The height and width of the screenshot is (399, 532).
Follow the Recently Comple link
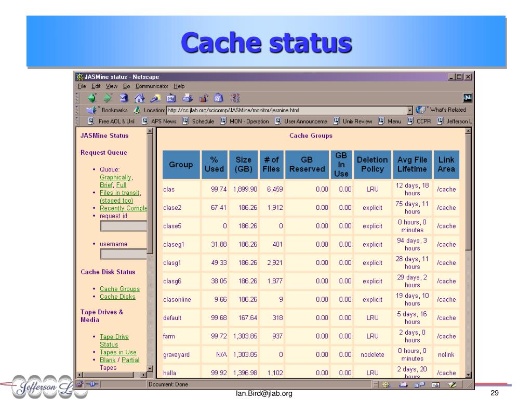(x=123, y=208)
